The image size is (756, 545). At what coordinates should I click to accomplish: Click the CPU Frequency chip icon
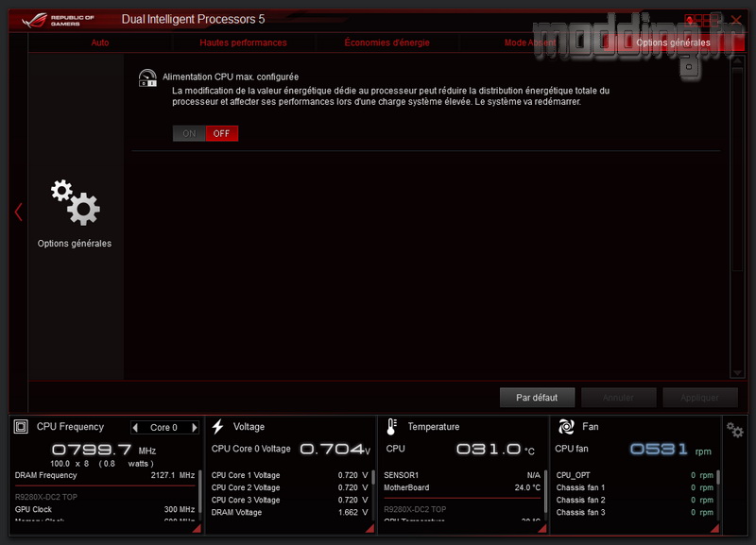(x=21, y=426)
